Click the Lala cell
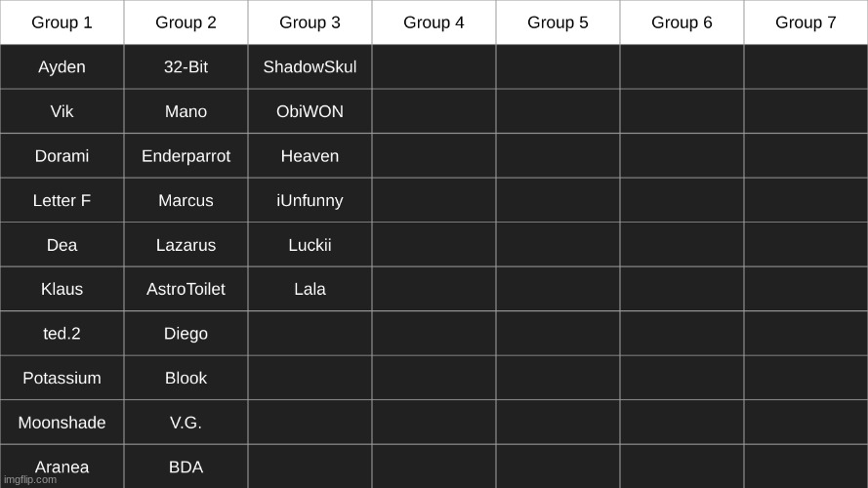The width and height of the screenshot is (868, 488). [x=310, y=290]
